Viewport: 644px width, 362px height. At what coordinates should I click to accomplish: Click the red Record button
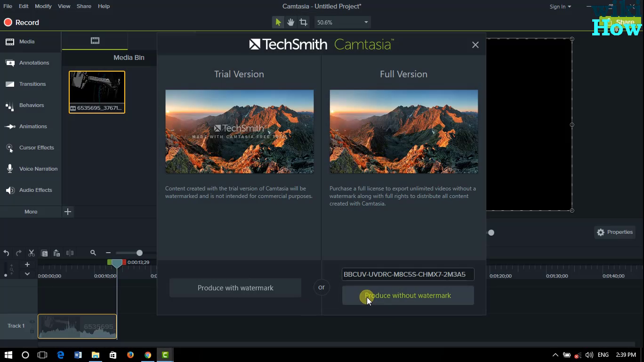pos(22,23)
